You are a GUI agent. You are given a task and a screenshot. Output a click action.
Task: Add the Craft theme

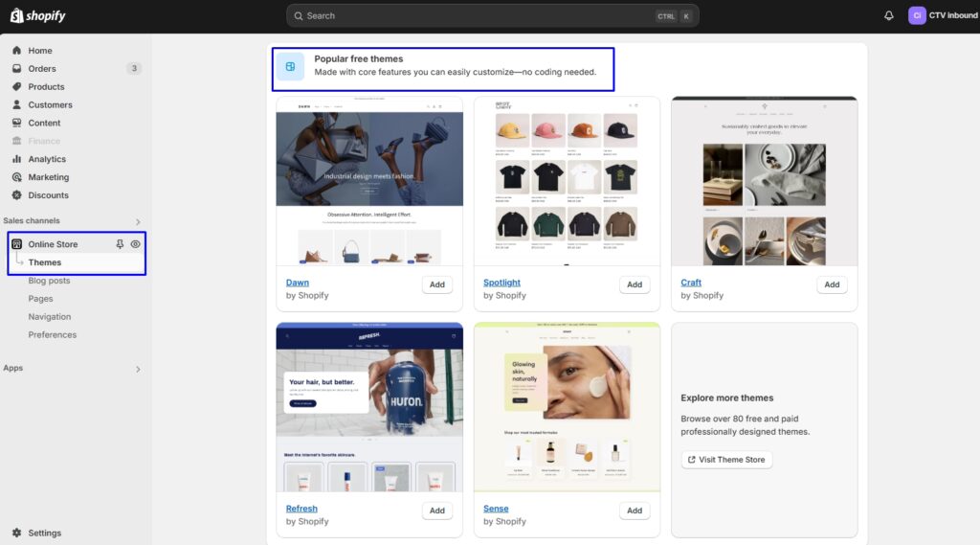832,284
